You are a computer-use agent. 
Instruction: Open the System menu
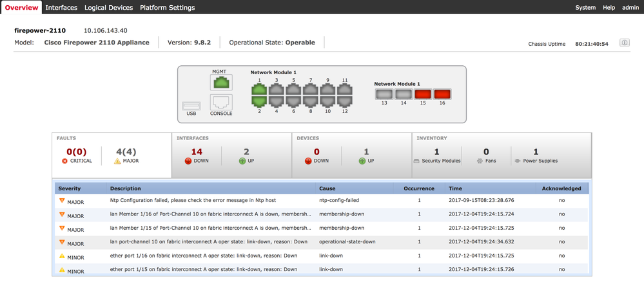pos(585,7)
